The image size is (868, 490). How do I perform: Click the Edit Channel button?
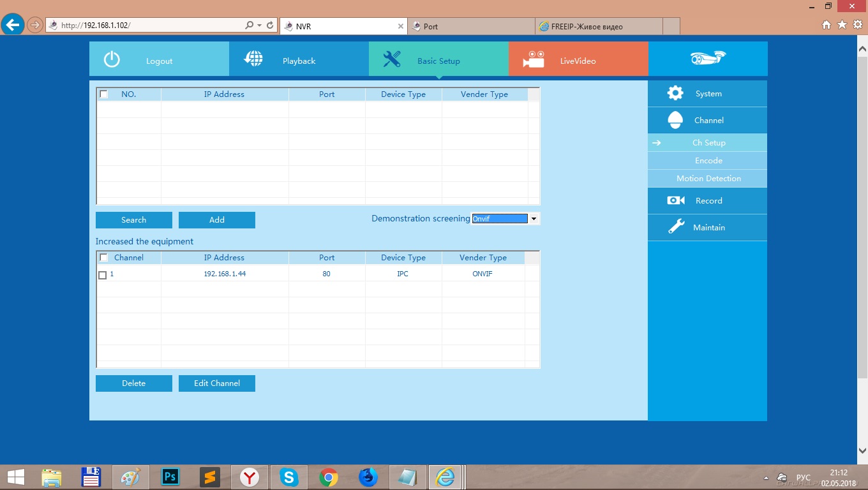tap(217, 383)
